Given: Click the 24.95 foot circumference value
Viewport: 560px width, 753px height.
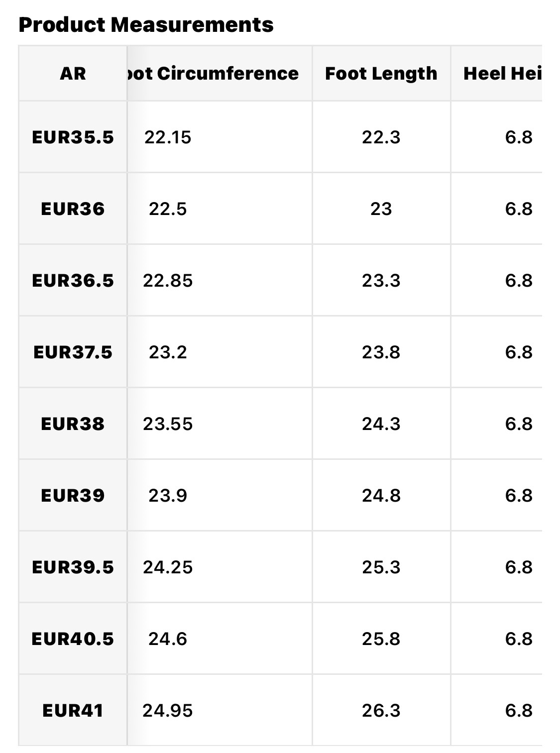Looking at the screenshot, I should click(x=168, y=710).
